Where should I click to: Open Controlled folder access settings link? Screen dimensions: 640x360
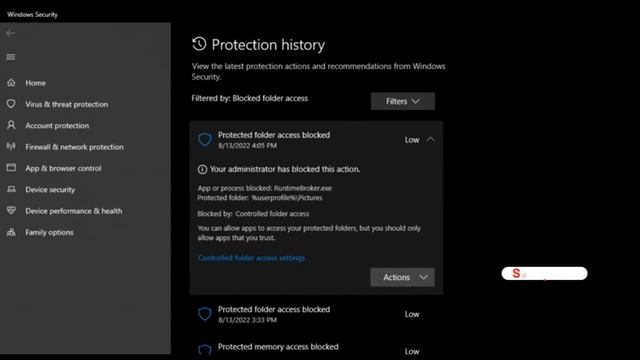pyautogui.click(x=251, y=258)
